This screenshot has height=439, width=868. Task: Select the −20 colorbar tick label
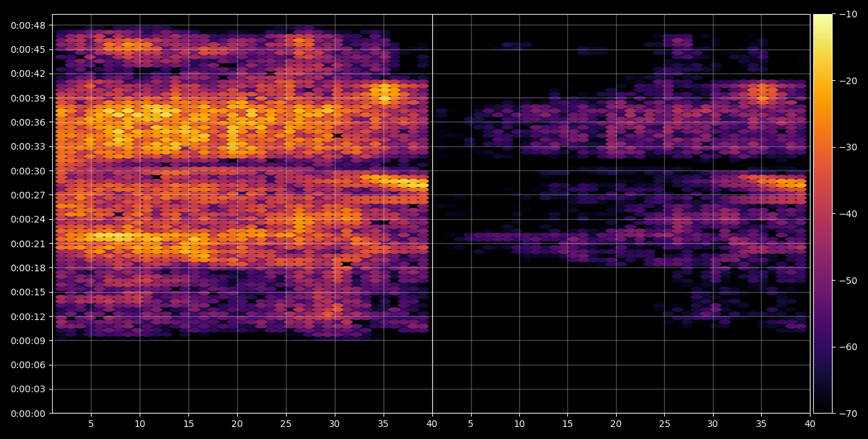coord(848,81)
